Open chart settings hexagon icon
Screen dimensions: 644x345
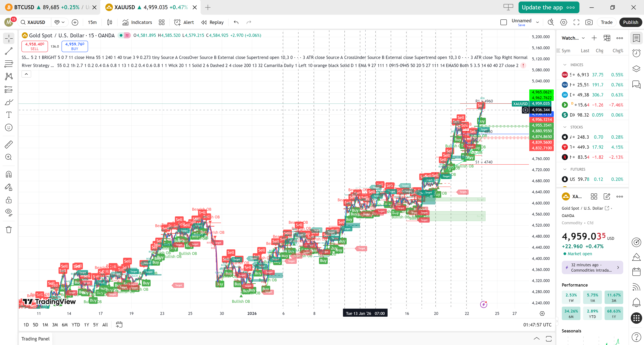click(563, 22)
